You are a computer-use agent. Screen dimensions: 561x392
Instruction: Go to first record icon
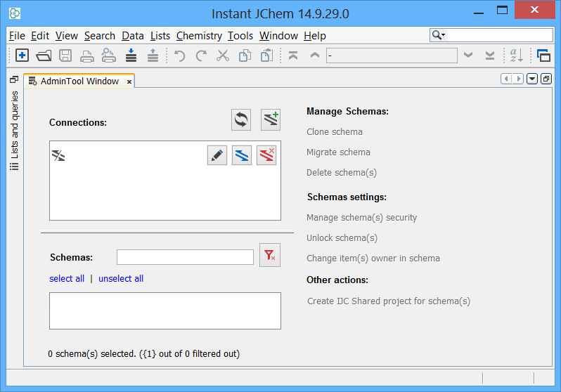pyautogui.click(x=293, y=55)
